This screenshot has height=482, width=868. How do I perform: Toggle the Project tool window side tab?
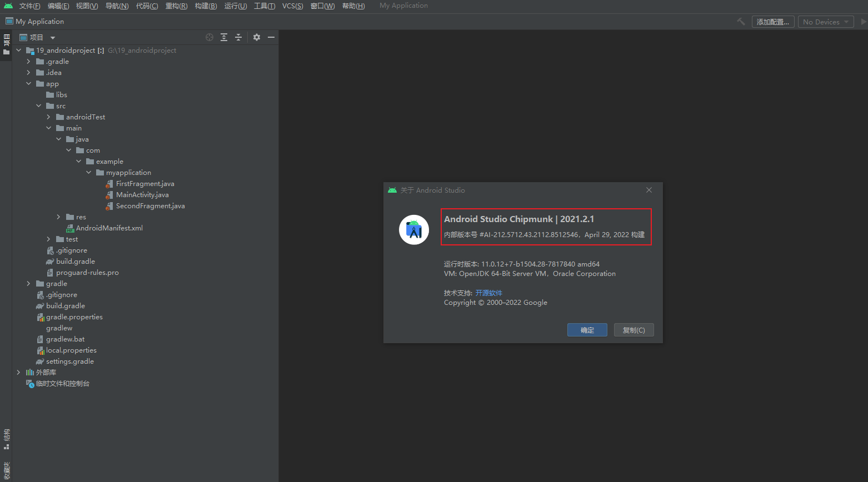[x=6, y=44]
